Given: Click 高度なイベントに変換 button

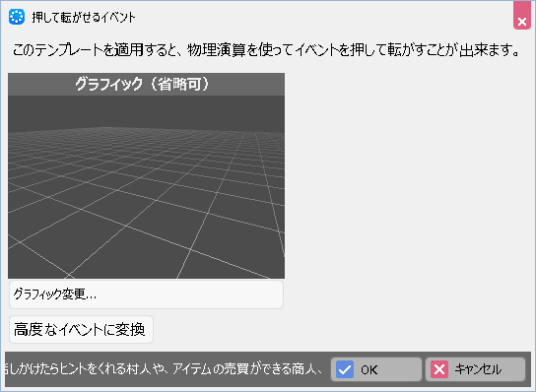Looking at the screenshot, I should click(x=81, y=330).
